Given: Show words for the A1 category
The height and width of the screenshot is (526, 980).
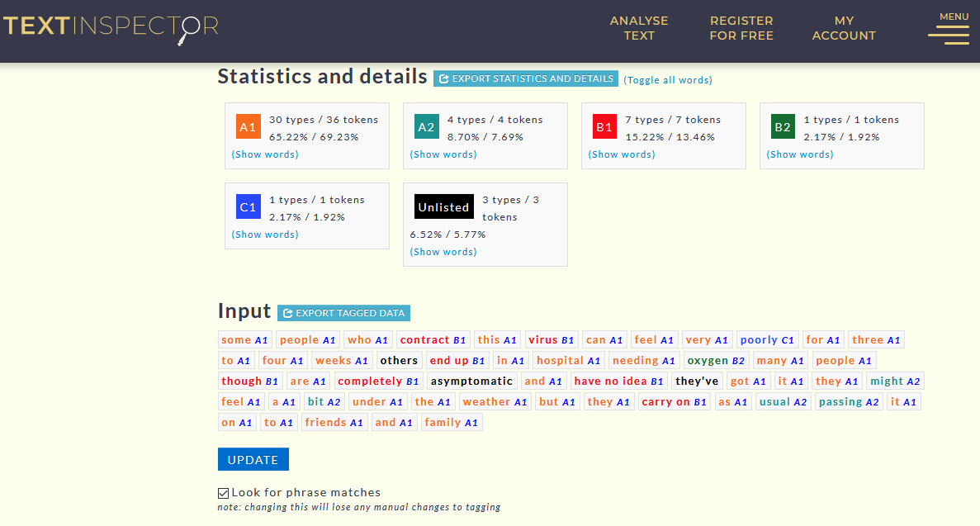Looking at the screenshot, I should pos(264,154).
